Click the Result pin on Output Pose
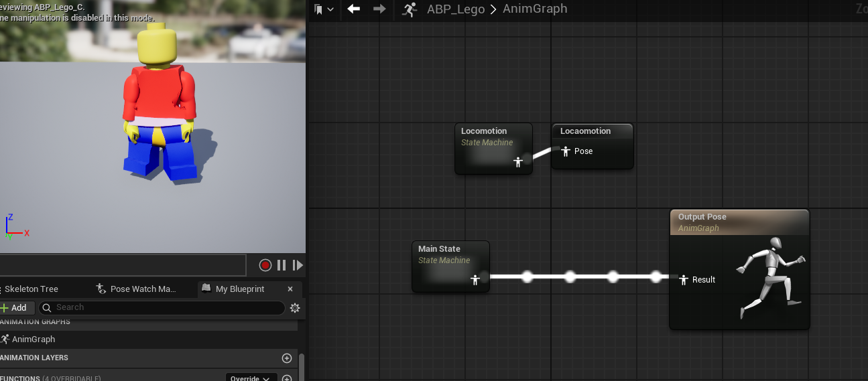868x381 pixels. pos(684,280)
